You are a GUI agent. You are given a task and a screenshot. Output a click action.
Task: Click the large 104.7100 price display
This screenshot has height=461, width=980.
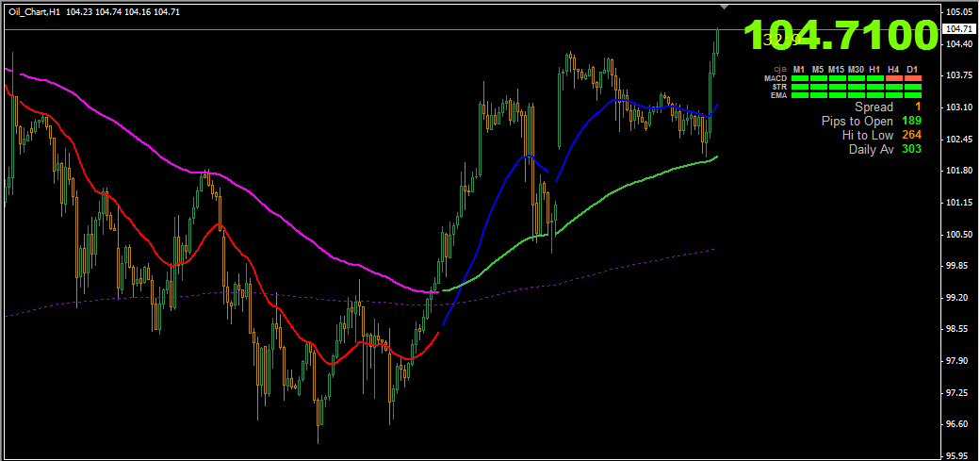(841, 35)
